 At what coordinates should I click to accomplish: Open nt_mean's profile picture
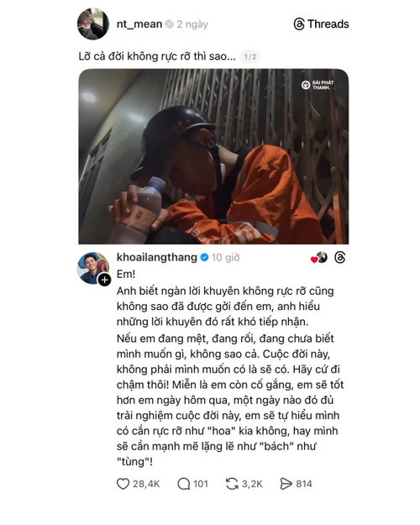[x=93, y=24]
